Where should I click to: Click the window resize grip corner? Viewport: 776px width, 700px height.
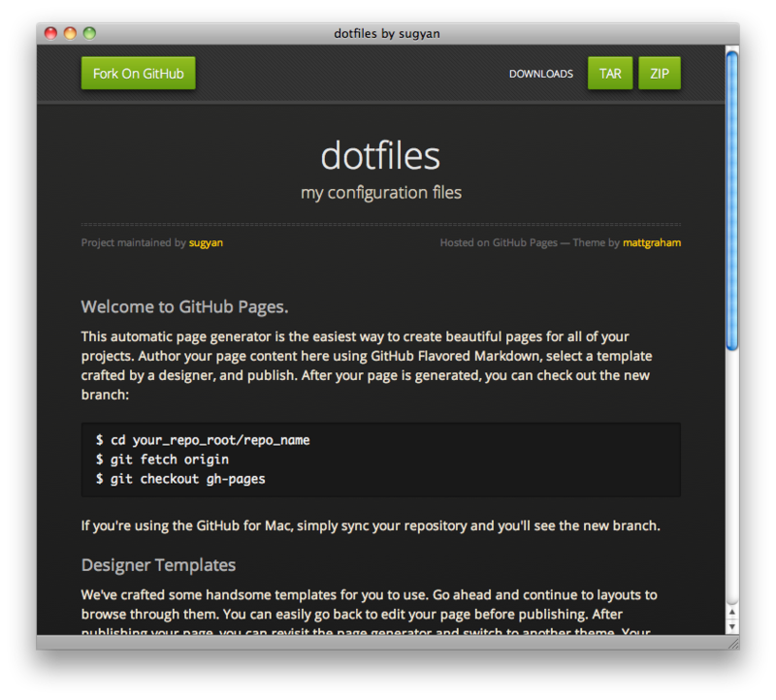point(733,643)
